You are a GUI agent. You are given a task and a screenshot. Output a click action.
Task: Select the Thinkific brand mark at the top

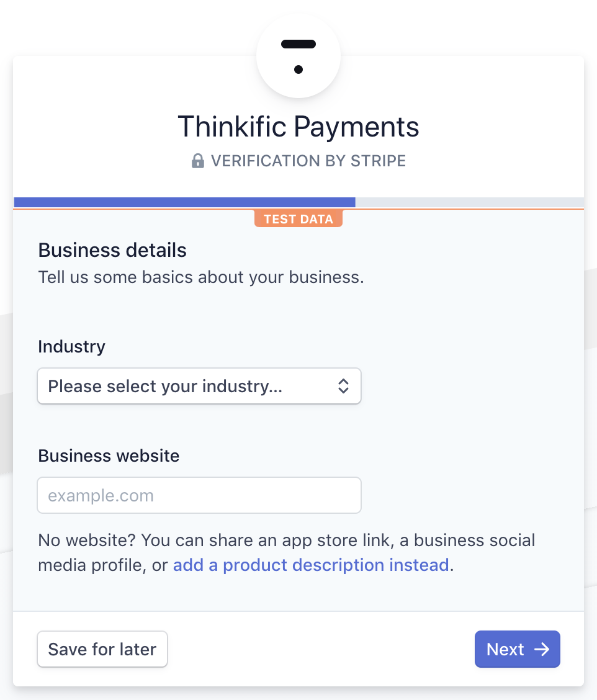[298, 55]
